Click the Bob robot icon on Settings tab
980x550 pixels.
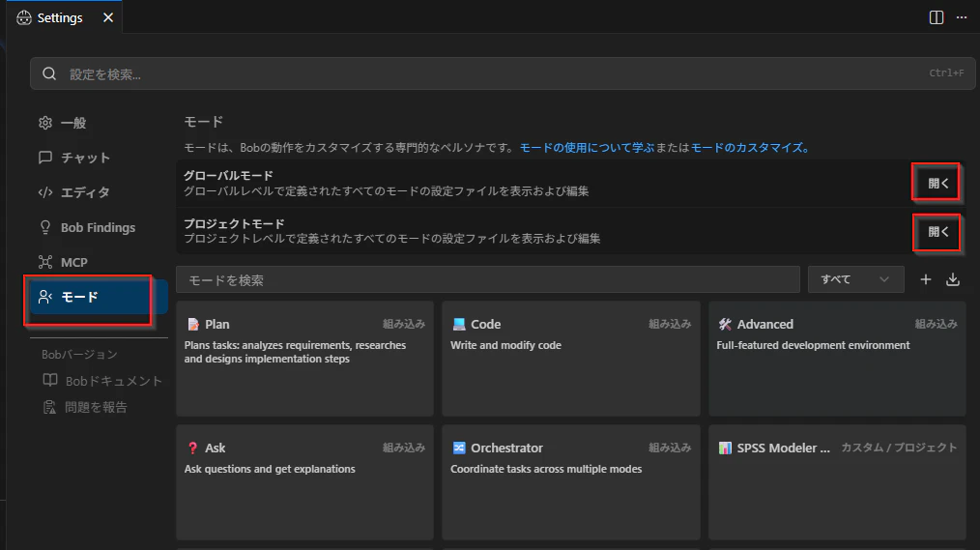[x=24, y=17]
